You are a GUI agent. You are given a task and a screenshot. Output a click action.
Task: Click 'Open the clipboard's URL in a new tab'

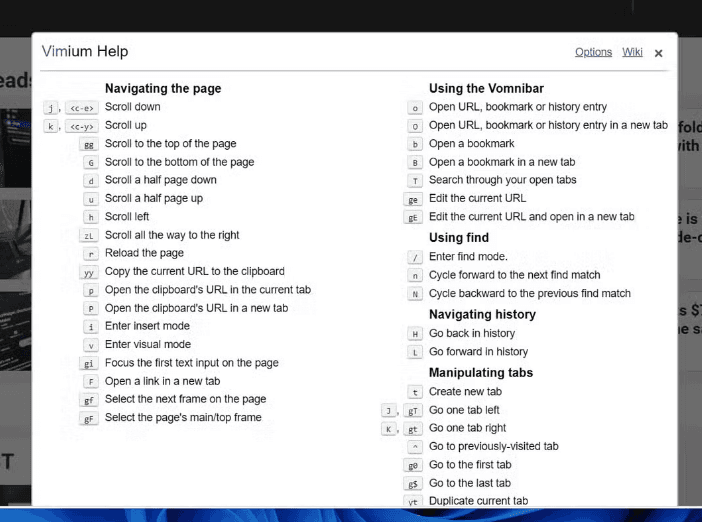click(x=196, y=308)
